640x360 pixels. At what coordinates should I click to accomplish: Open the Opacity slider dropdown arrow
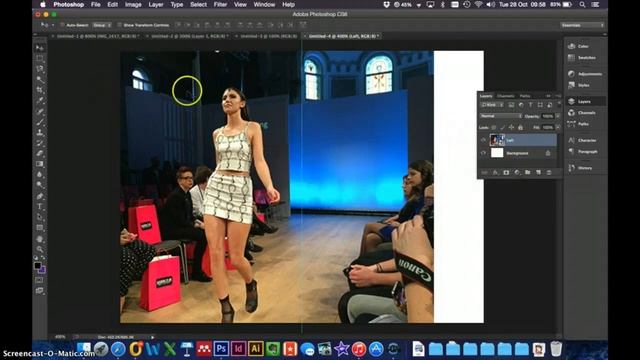(x=558, y=116)
